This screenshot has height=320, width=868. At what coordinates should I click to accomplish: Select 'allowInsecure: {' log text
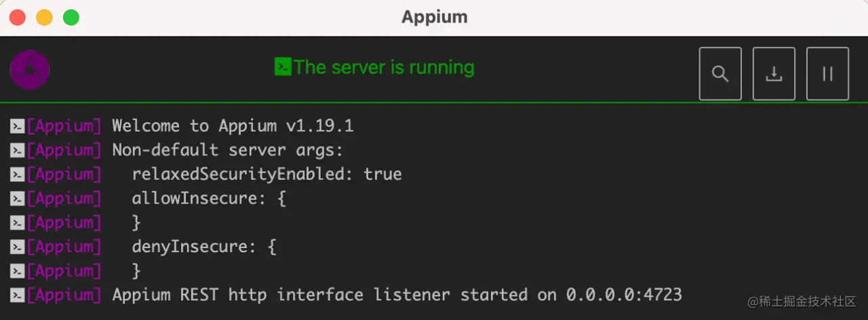tap(209, 199)
